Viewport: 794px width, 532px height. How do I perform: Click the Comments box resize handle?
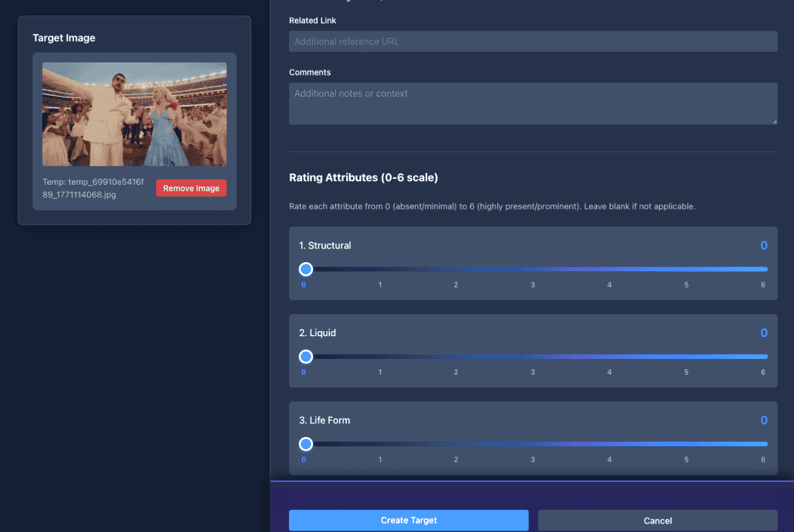(774, 121)
